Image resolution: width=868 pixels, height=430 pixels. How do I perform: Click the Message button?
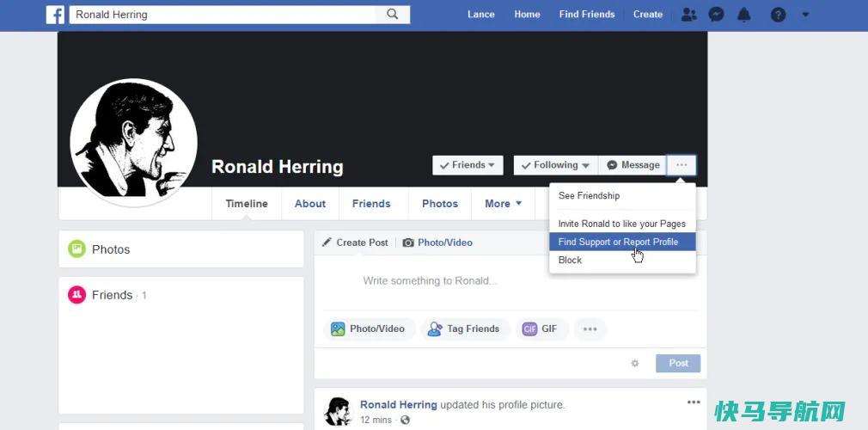(x=633, y=165)
